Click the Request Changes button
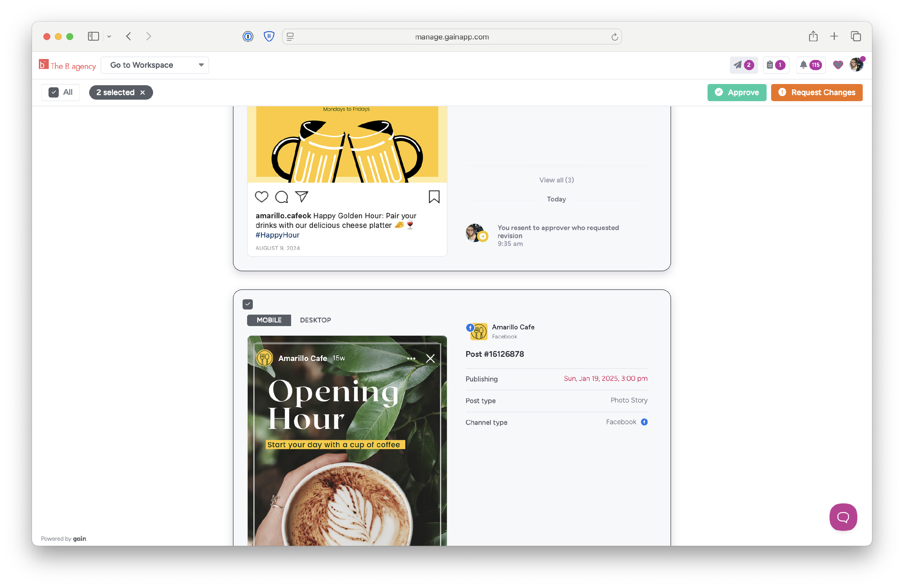Screen dimensions: 904x588 tap(816, 92)
